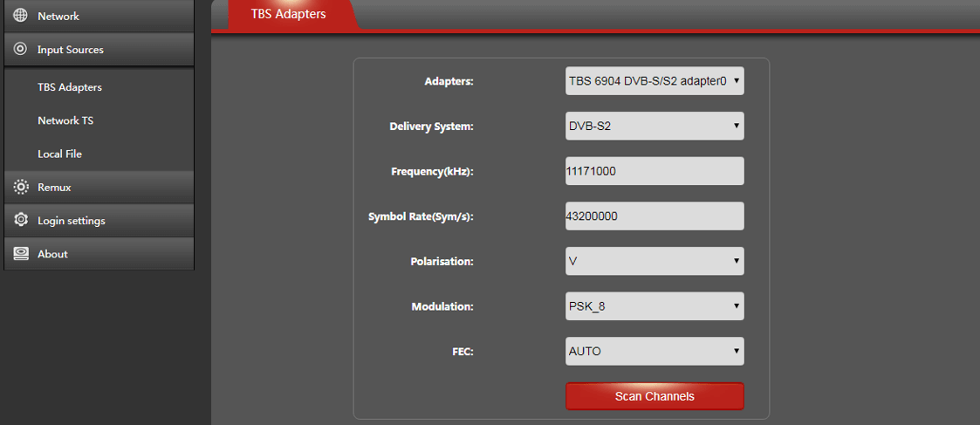Collapse the Input Sources menu label
Screen dimensions: 980x425
71,50
